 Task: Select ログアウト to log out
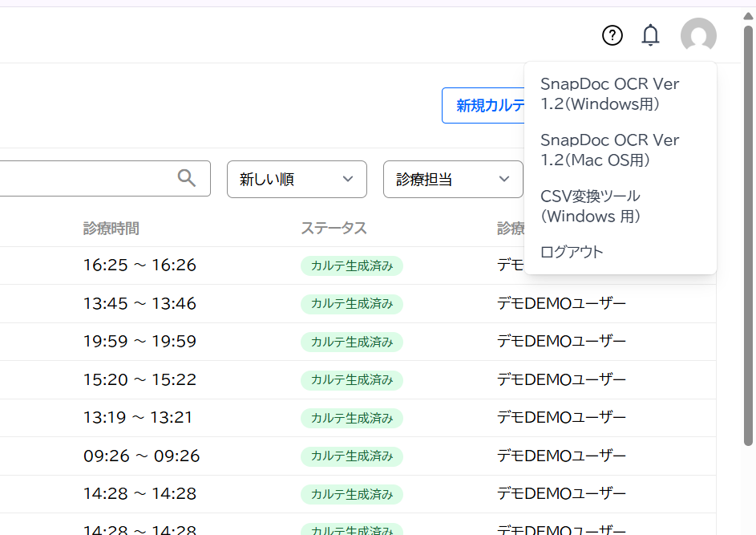(x=572, y=252)
